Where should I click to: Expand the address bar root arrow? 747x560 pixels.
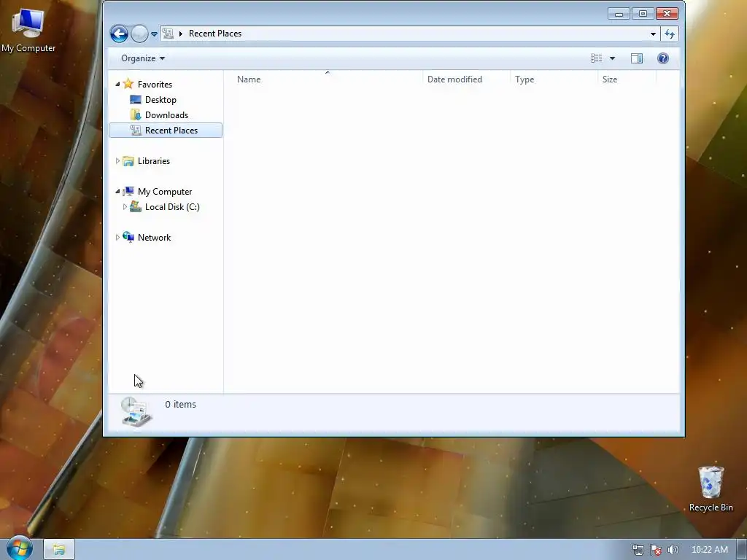pyautogui.click(x=181, y=34)
